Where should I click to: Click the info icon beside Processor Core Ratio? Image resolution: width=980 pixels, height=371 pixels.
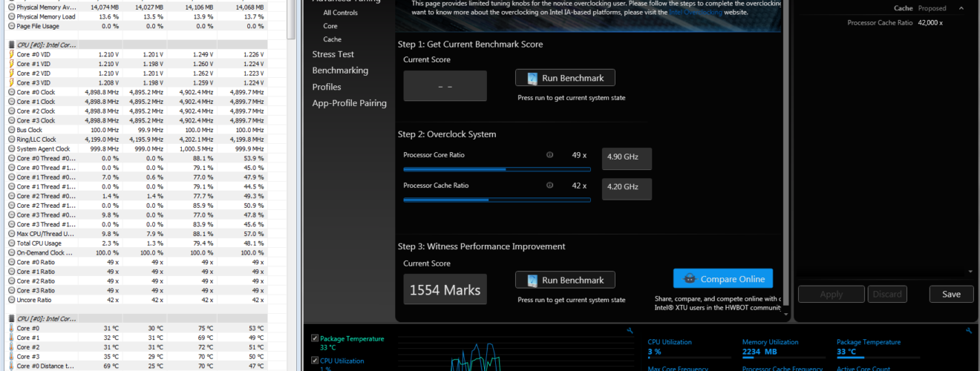tap(549, 155)
